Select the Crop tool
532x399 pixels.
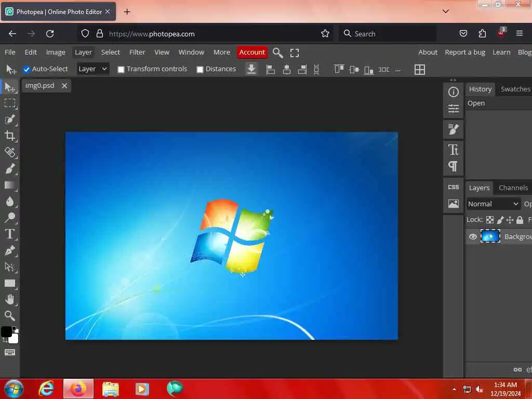click(x=10, y=136)
